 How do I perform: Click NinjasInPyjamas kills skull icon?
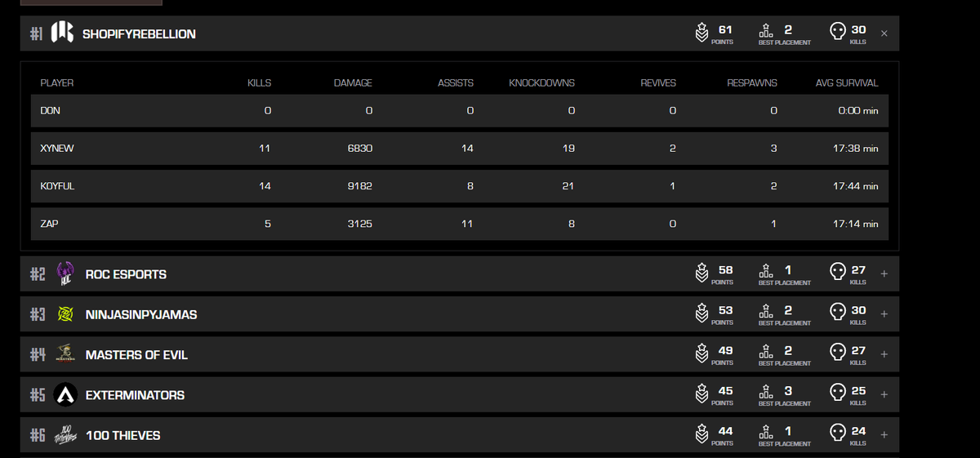pyautogui.click(x=837, y=312)
